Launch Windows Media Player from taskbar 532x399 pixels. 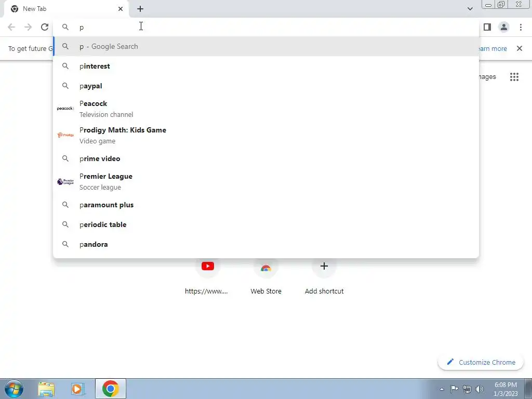78,389
